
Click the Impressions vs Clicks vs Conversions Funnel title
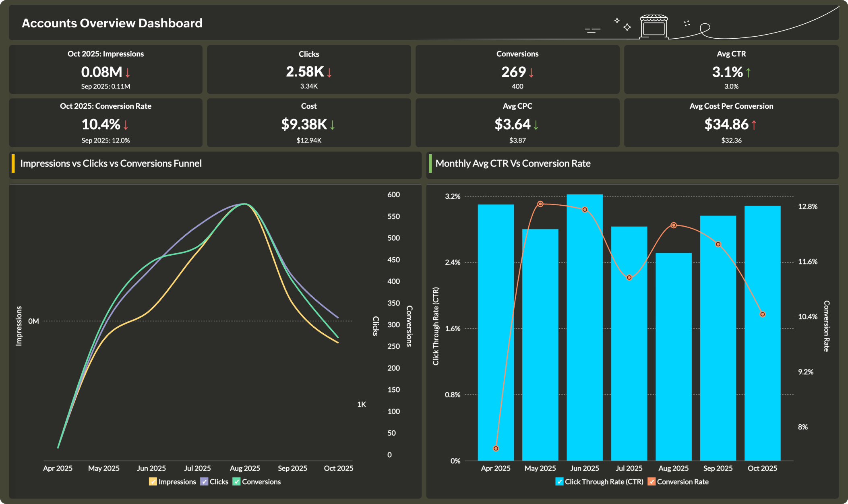(111, 163)
